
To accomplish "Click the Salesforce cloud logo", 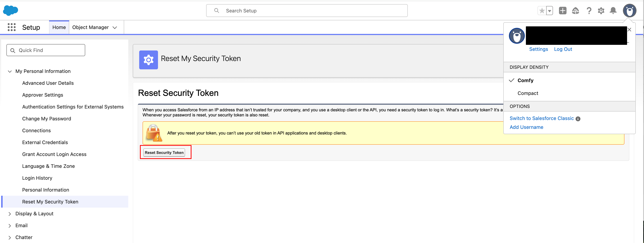I will (x=11, y=10).
